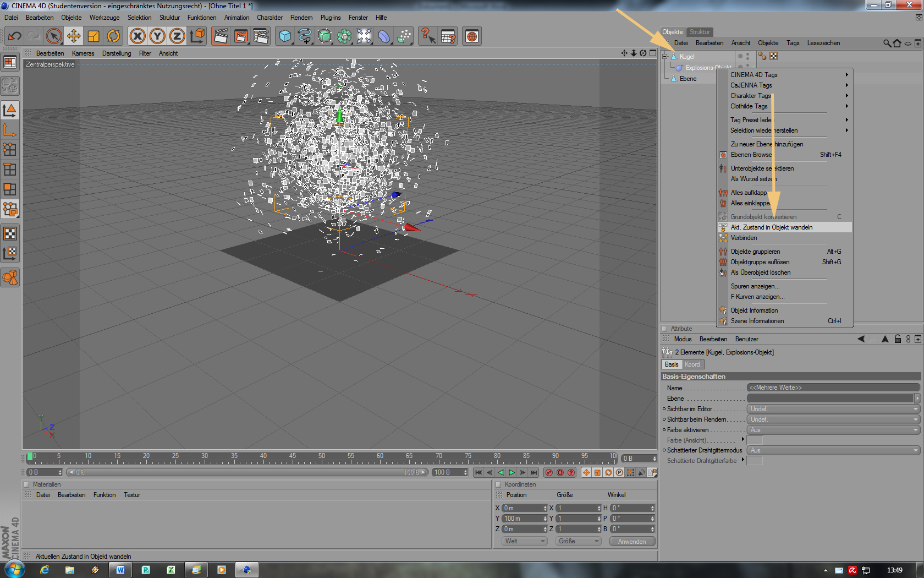This screenshot has height=578, width=924.
Task: Click the Anwenden button
Action: [x=632, y=542]
